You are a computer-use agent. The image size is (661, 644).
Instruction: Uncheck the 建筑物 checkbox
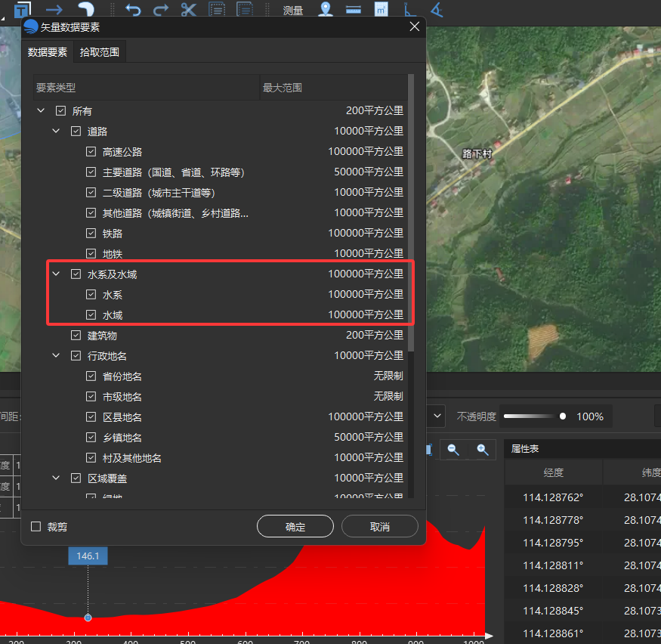click(x=76, y=336)
